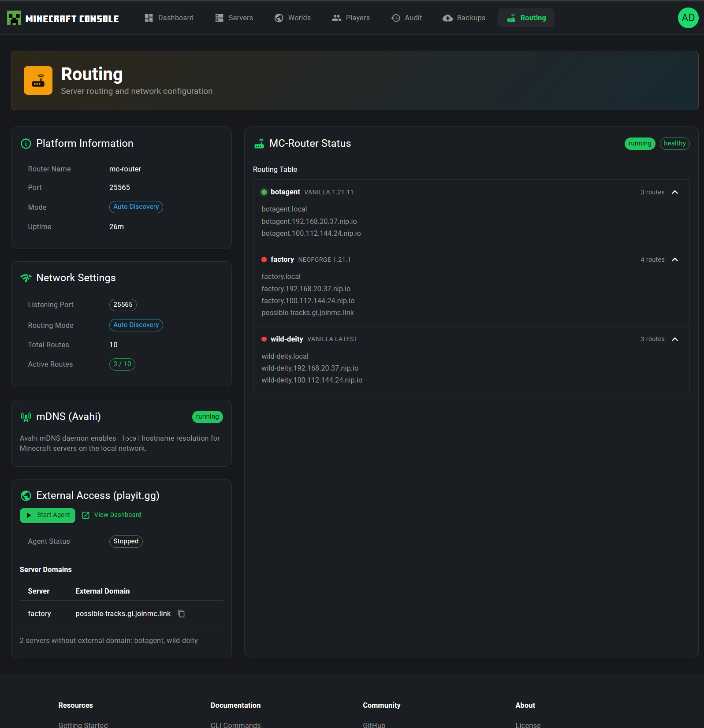This screenshot has height=728, width=704.
Task: Click the 4 routes count for factory
Action: click(x=652, y=260)
